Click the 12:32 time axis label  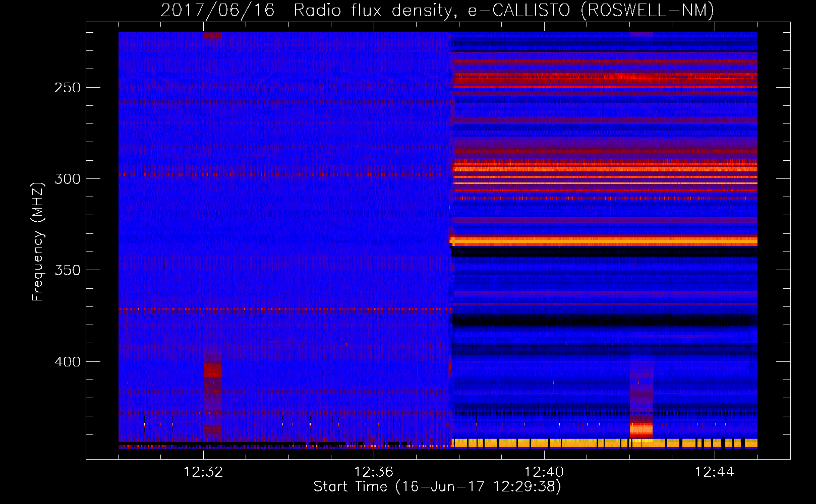click(203, 472)
